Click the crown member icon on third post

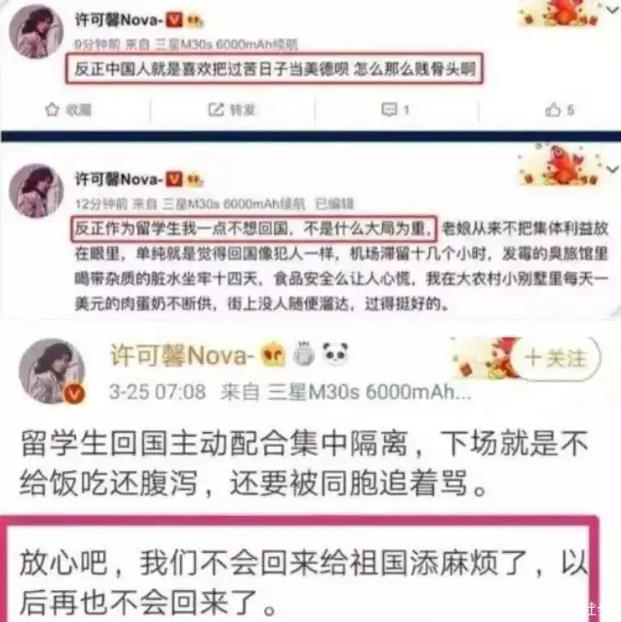(x=273, y=354)
